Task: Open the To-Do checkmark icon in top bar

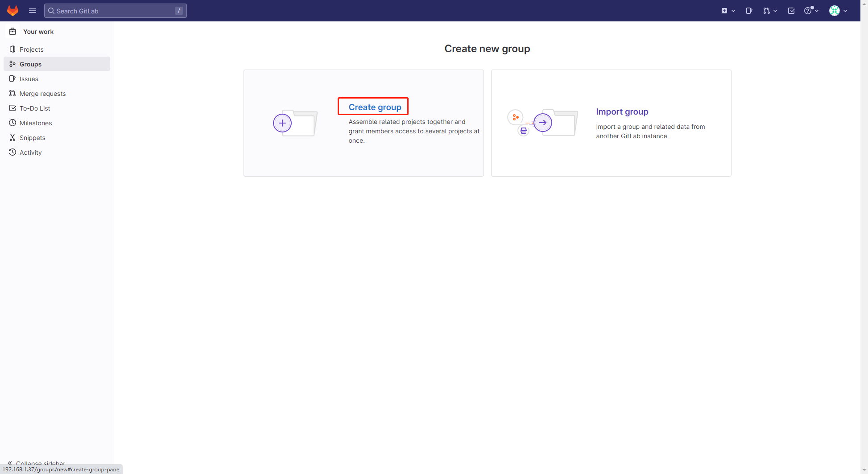Action: [791, 11]
